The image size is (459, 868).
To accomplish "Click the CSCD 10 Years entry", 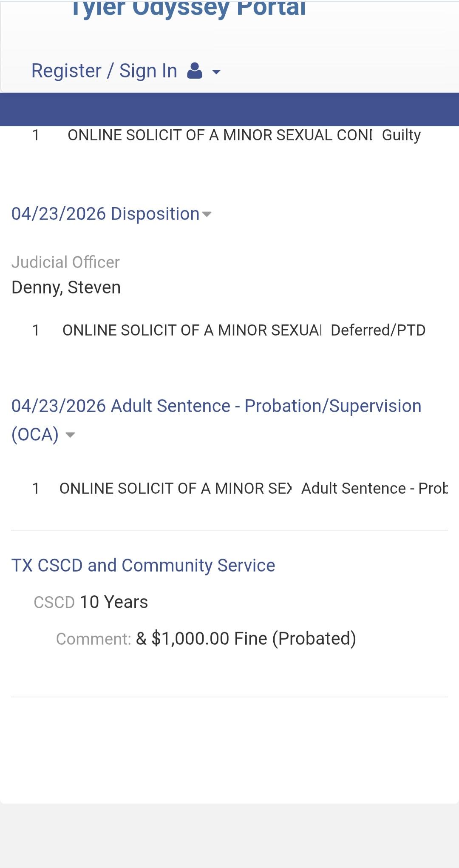I will pyautogui.click(x=91, y=602).
